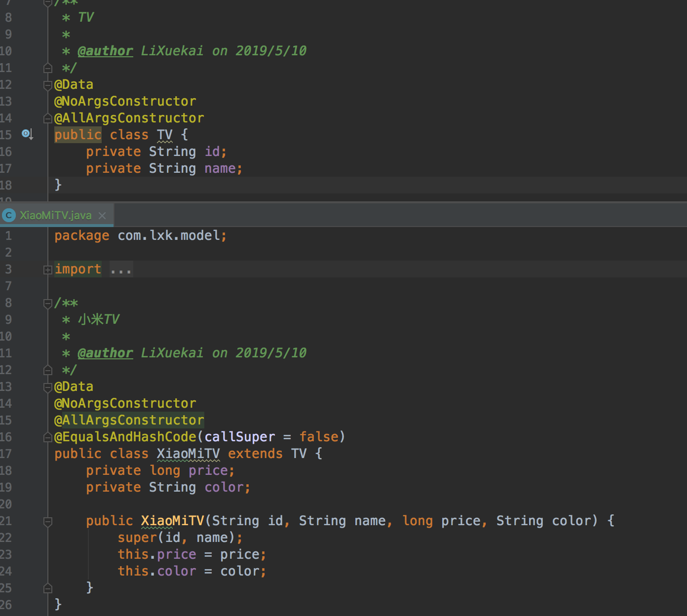Click 'id' field in TV class declaration

tap(212, 152)
